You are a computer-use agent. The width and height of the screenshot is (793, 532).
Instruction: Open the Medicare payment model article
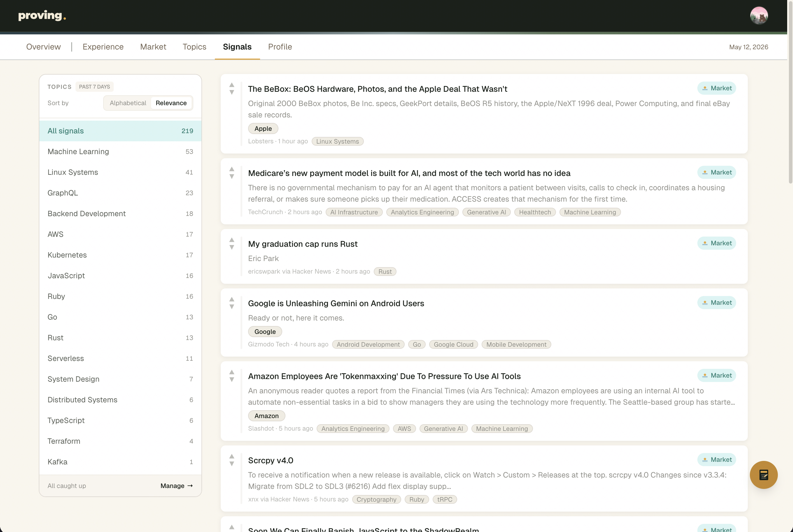point(409,173)
